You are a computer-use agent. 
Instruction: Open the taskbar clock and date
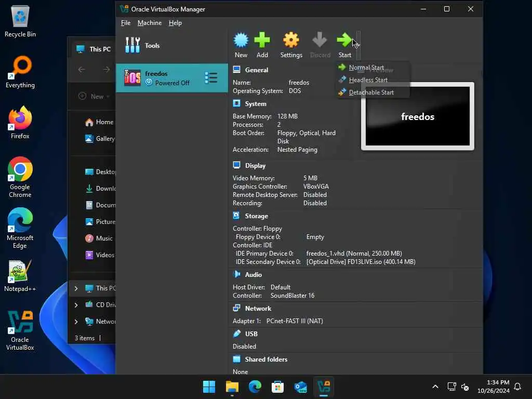pyautogui.click(x=494, y=387)
